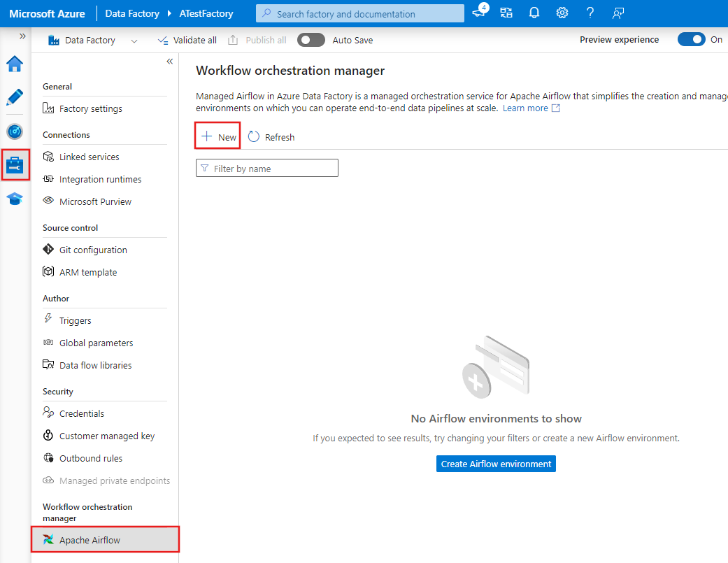This screenshot has height=563, width=728.
Task: Click the Integration runtimes icon
Action: [48, 179]
